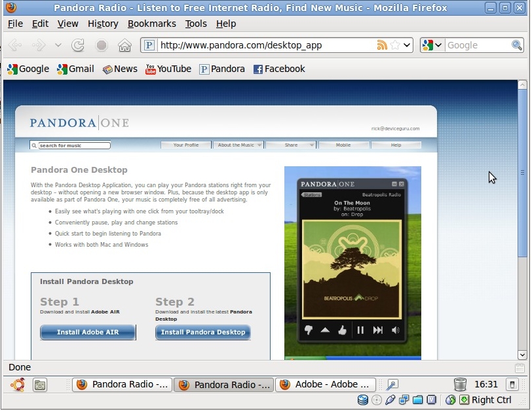Click the VirtualBox network status icon
This screenshot has height=411, width=532.
(404, 400)
